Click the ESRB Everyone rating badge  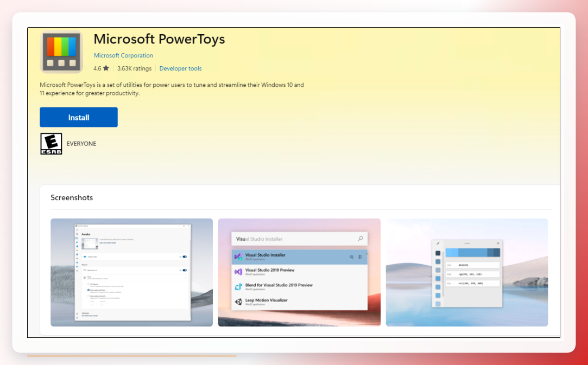coord(52,144)
